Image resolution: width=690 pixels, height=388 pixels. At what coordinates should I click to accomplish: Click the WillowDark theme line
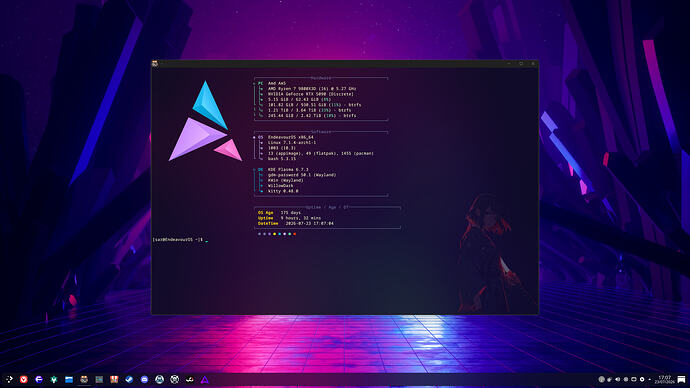click(280, 186)
